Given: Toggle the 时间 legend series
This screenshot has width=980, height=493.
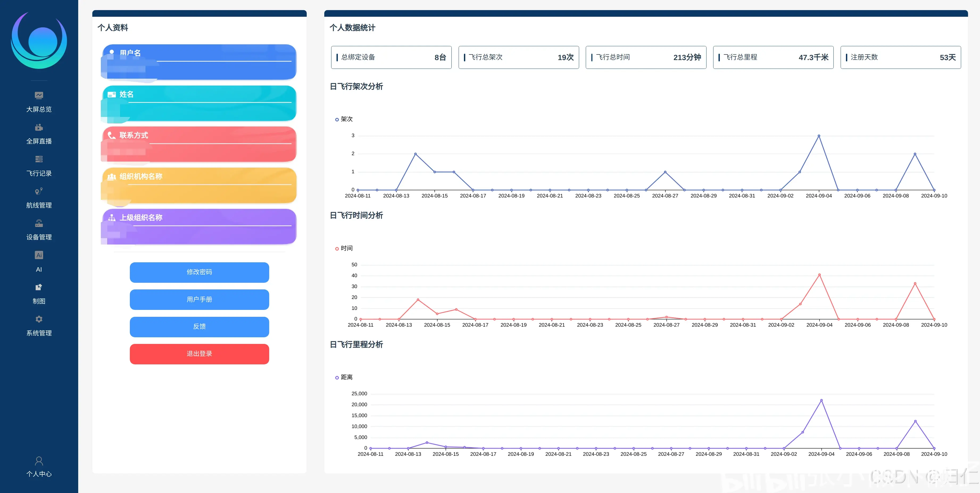Looking at the screenshot, I should point(344,248).
